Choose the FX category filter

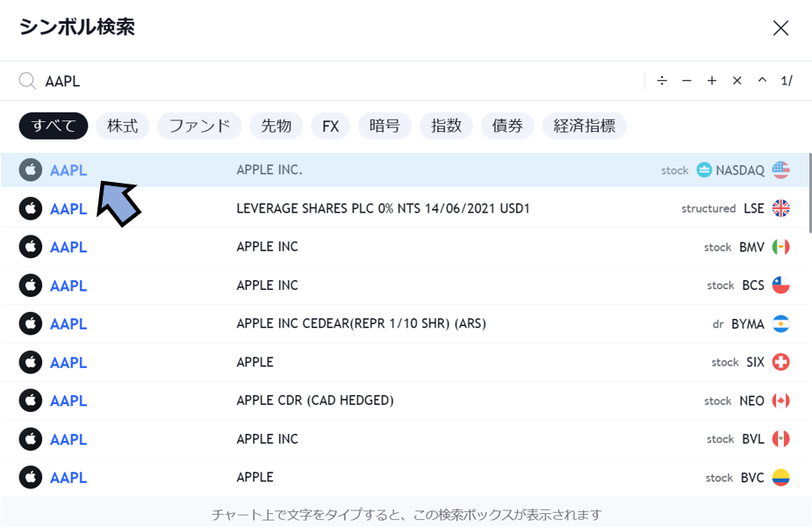point(330,126)
